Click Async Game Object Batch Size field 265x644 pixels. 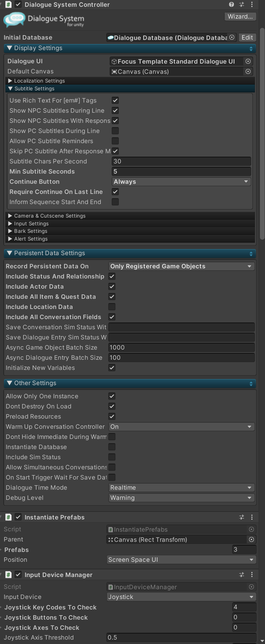click(181, 348)
